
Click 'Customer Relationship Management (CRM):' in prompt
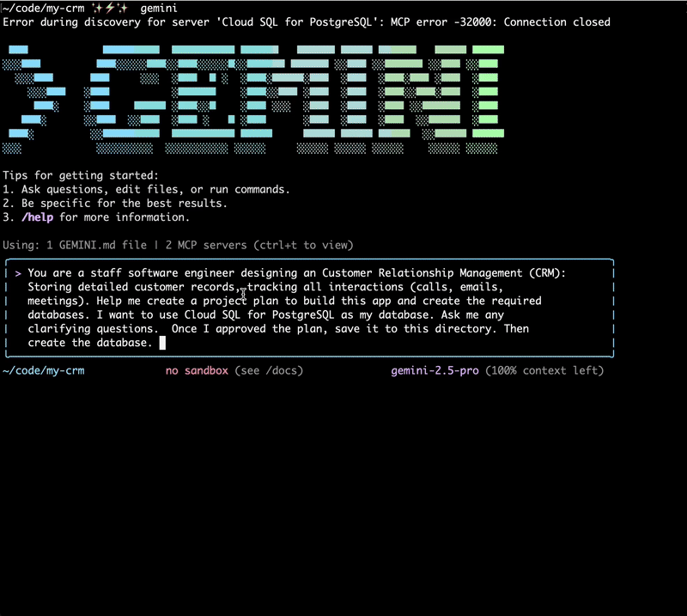[444, 273]
